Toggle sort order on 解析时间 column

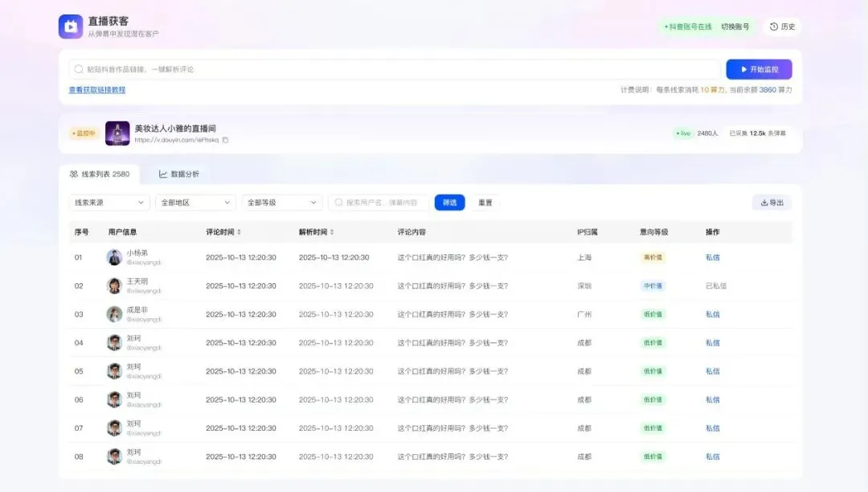coord(333,232)
